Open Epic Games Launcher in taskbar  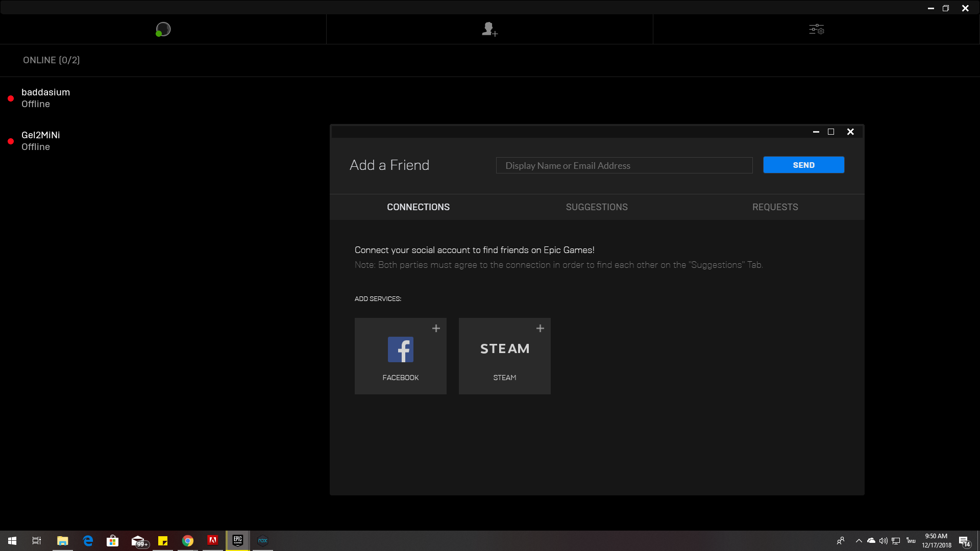[x=238, y=541]
